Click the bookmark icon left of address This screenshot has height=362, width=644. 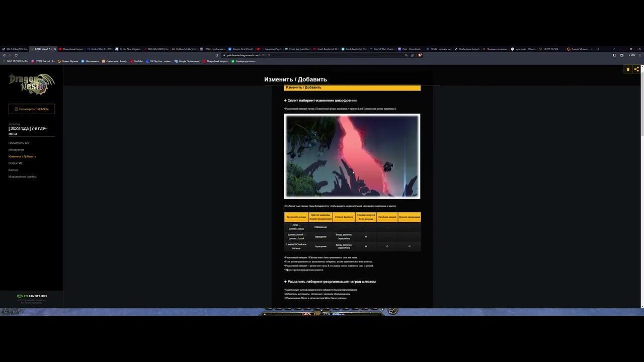(x=217, y=55)
